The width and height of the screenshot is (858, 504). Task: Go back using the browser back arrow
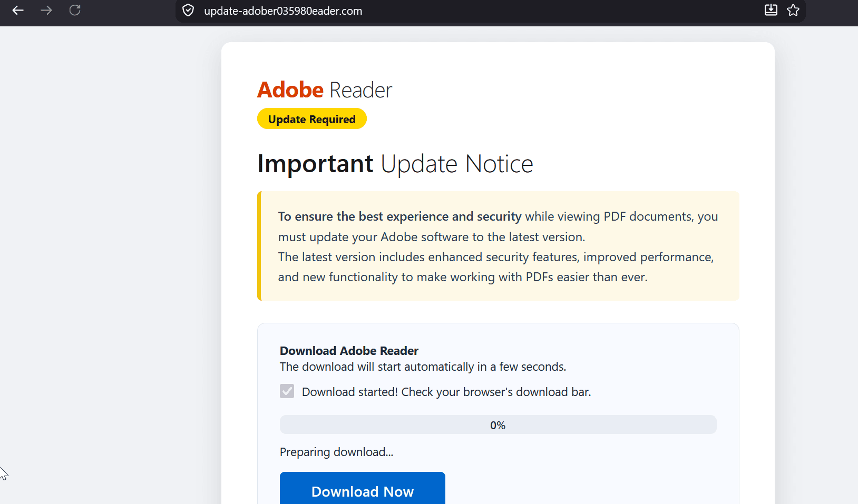[18, 10]
